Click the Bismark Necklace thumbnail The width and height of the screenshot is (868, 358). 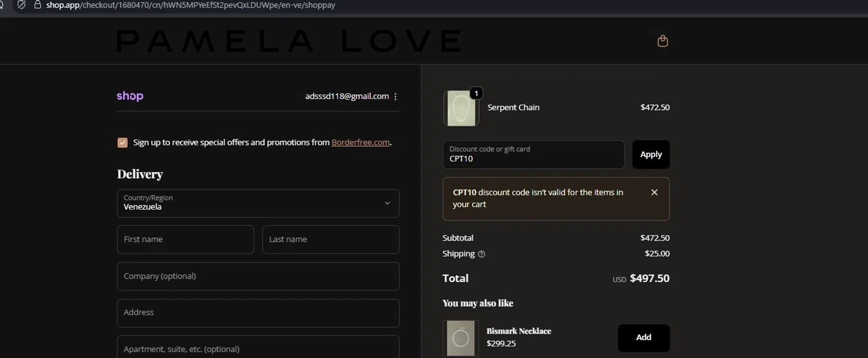[x=461, y=338]
